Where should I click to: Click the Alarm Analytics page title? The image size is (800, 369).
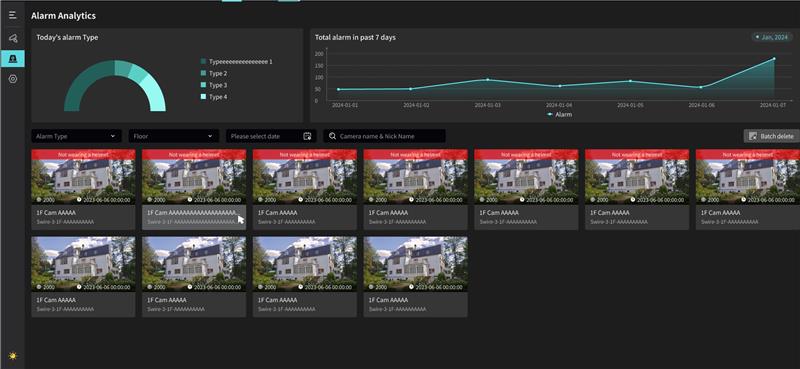(x=63, y=16)
